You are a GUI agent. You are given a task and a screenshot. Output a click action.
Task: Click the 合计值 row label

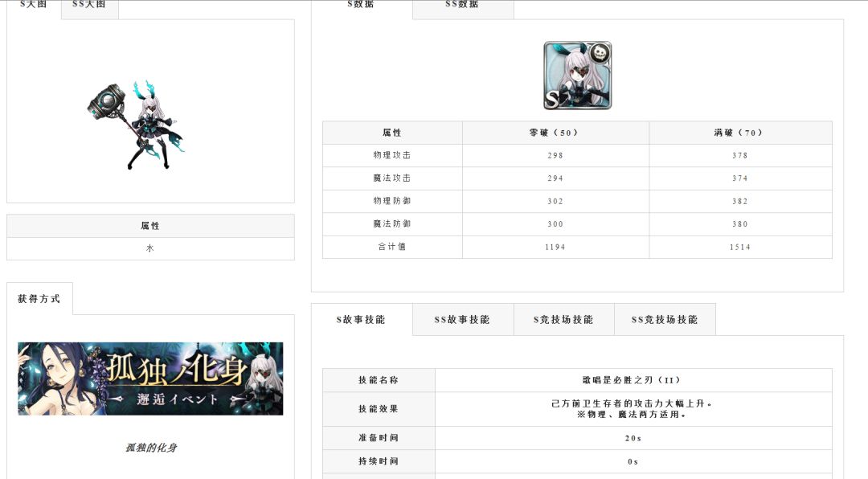pyautogui.click(x=392, y=247)
